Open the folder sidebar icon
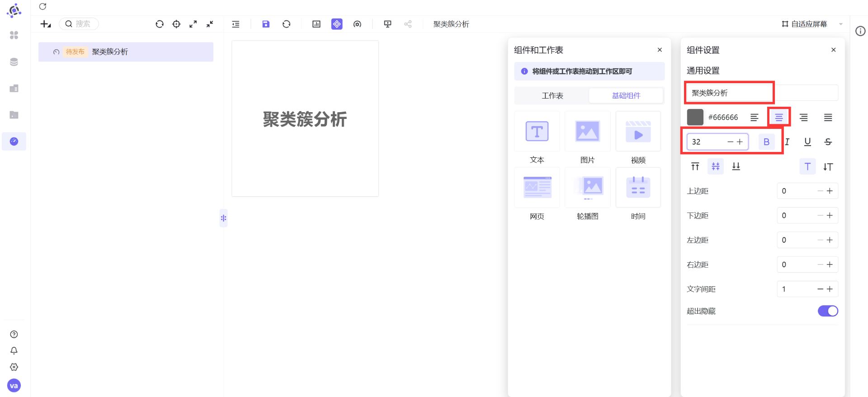The width and height of the screenshot is (868, 397). (x=14, y=115)
